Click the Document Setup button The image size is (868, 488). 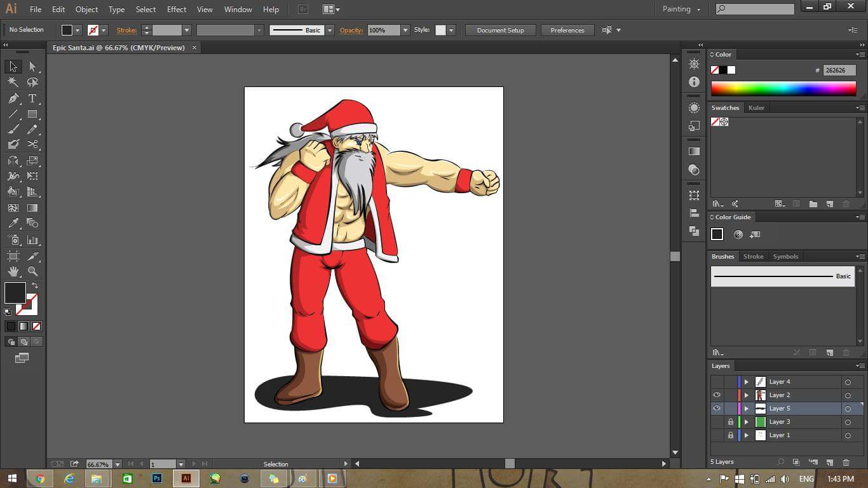[501, 30]
